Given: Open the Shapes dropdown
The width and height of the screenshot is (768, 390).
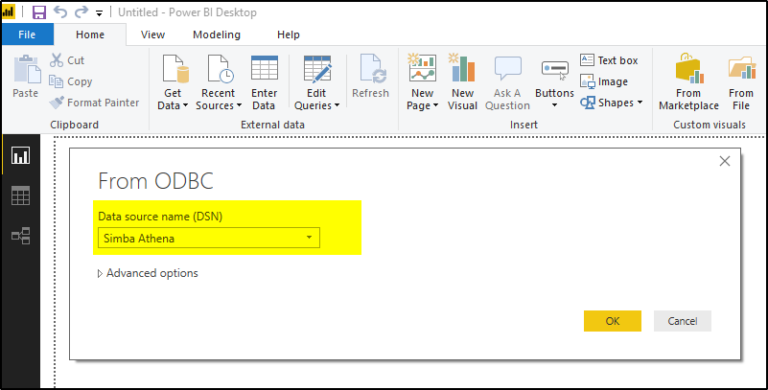Looking at the screenshot, I should (611, 102).
